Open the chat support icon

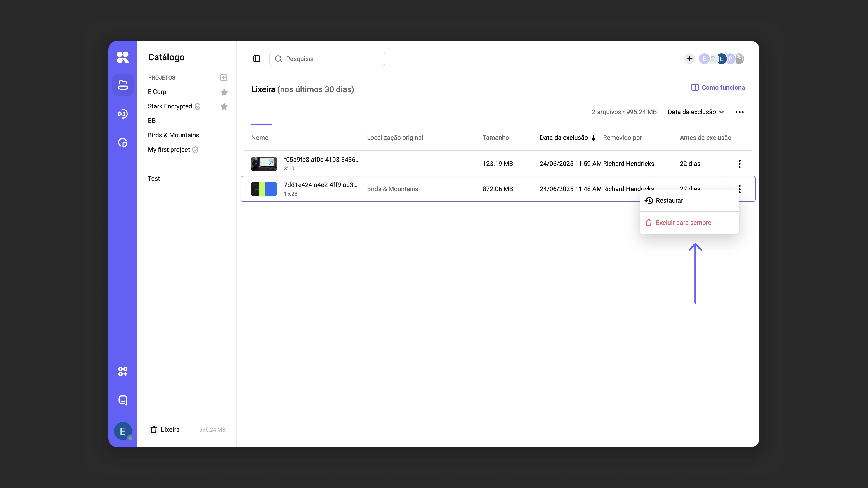point(123,400)
